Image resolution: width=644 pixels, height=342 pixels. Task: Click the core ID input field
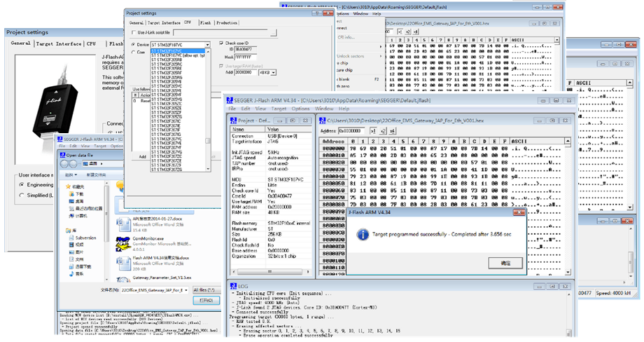click(x=246, y=50)
